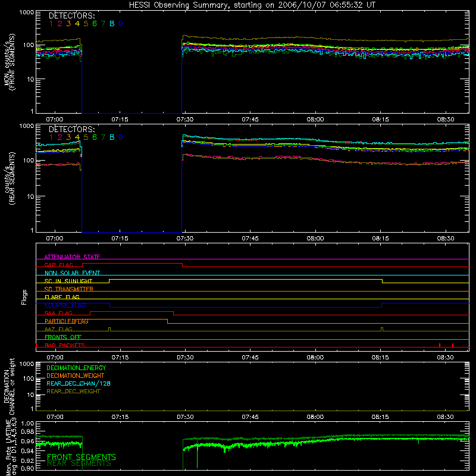Viewport: 476px width, 476px height.
Task: Click '07:15' tick under rear segments plot
Action: pos(120,239)
